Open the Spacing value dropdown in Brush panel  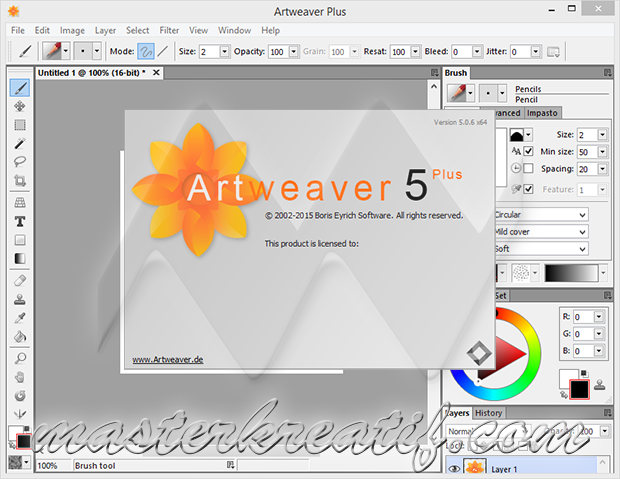click(x=602, y=169)
